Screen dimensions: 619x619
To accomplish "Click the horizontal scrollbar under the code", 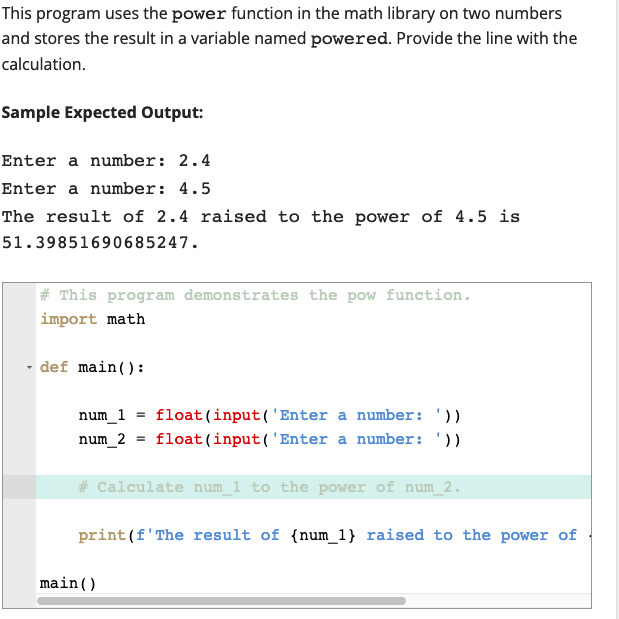I will [221, 601].
